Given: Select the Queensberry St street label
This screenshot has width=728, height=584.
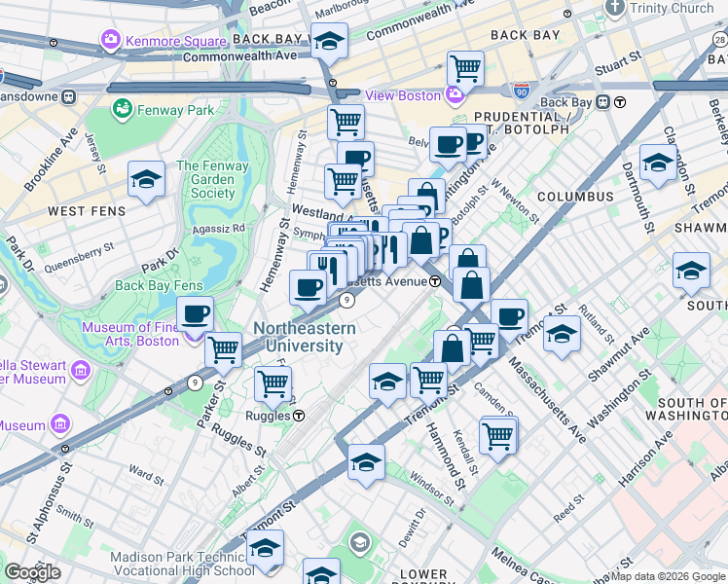Looking at the screenshot, I should click(x=79, y=258).
